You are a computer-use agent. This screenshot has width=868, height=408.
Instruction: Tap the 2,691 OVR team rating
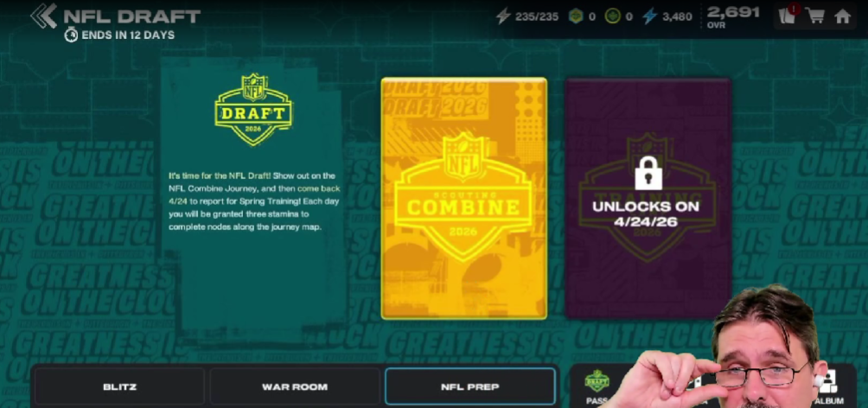(x=733, y=16)
